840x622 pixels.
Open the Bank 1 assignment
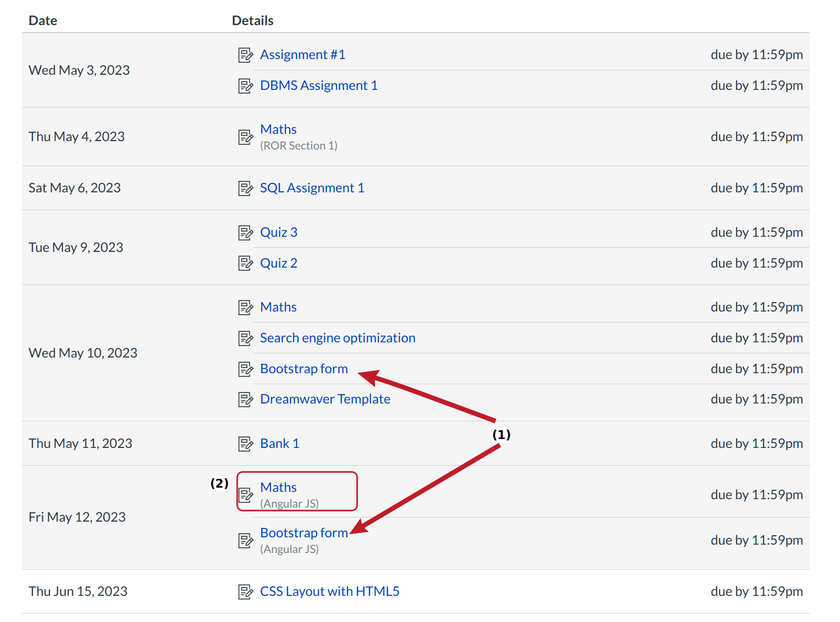(x=279, y=444)
